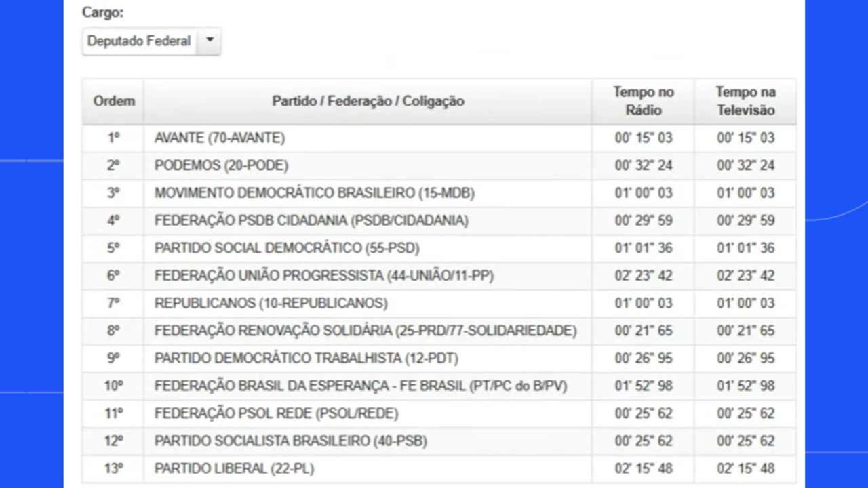
Task: Click the Partido / Federação / Coligação header
Action: tap(368, 101)
